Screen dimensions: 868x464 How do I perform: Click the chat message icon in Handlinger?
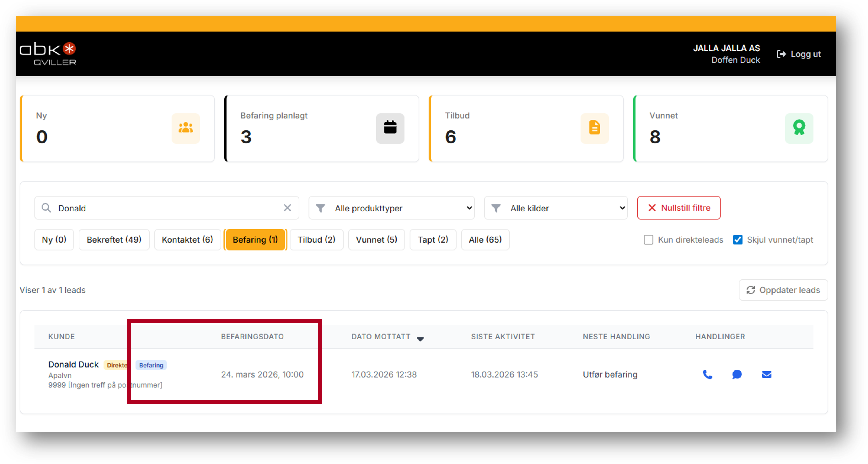[x=737, y=375]
